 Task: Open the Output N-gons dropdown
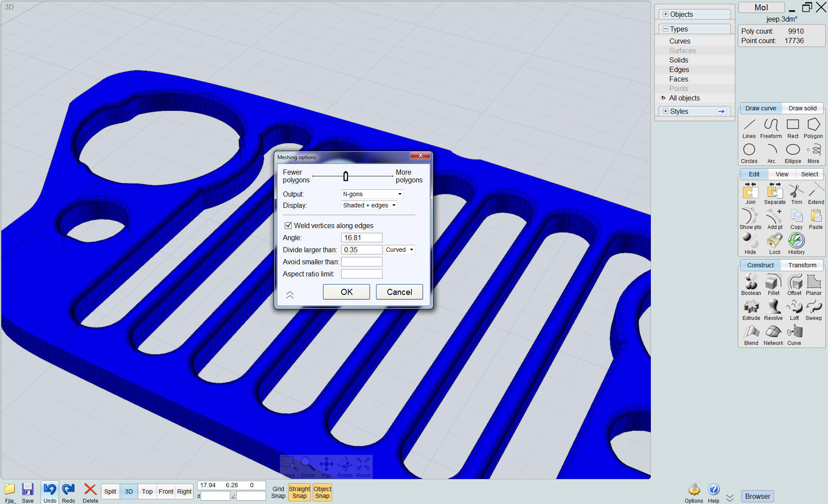pos(373,194)
